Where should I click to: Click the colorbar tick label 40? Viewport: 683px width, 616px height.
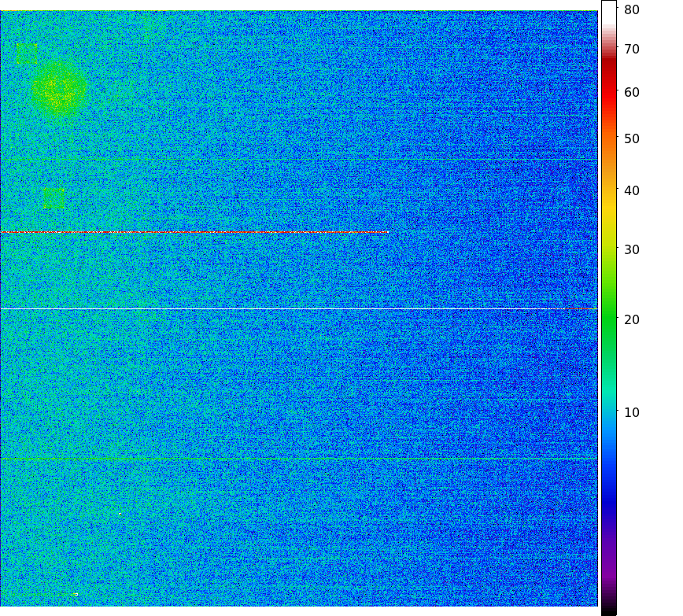631,190
